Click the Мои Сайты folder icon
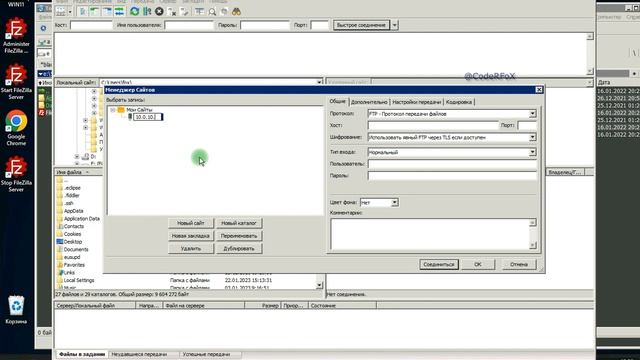 pos(121,110)
